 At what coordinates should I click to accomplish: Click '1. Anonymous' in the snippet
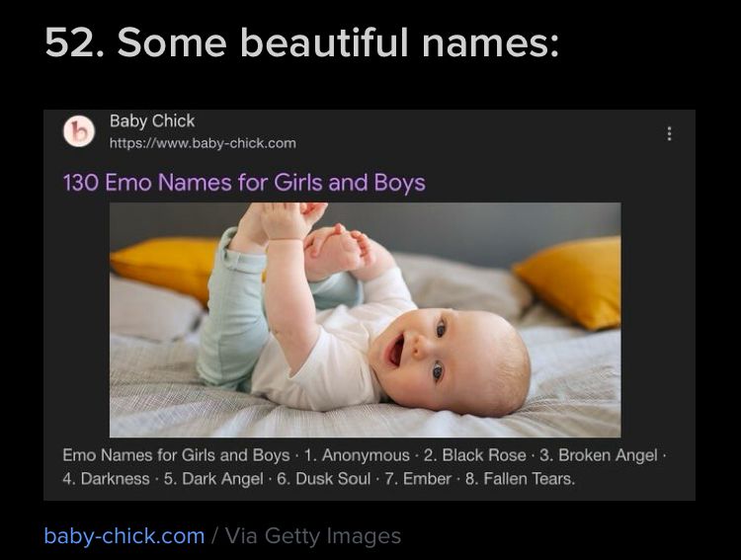pos(357,455)
